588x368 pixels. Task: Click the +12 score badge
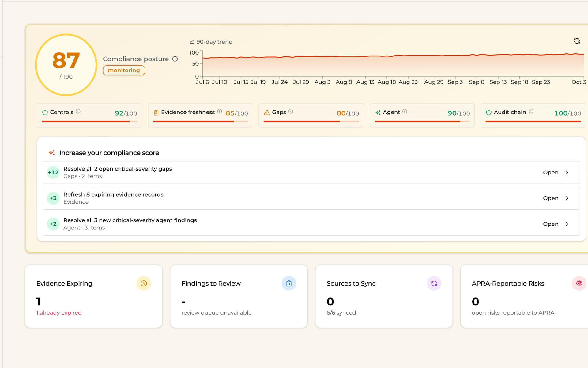(53, 172)
